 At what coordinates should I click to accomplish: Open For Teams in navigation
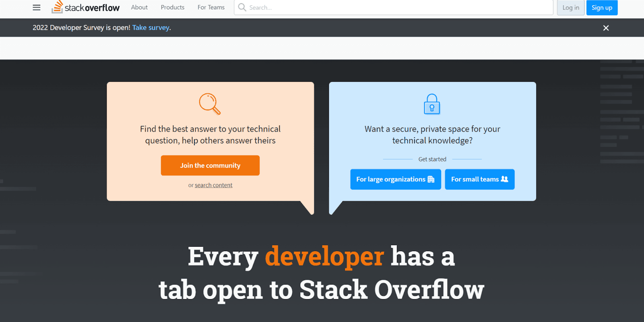point(211,7)
